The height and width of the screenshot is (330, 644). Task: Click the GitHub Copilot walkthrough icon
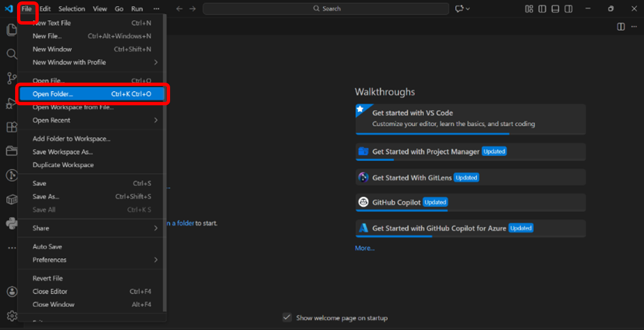point(363,202)
